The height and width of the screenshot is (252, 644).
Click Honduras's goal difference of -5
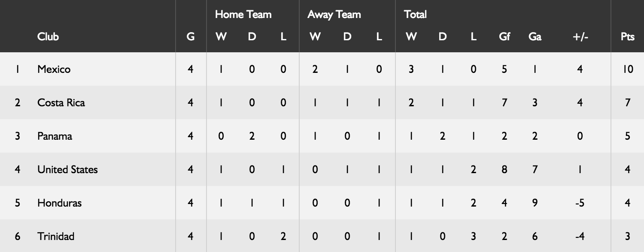[580, 203]
